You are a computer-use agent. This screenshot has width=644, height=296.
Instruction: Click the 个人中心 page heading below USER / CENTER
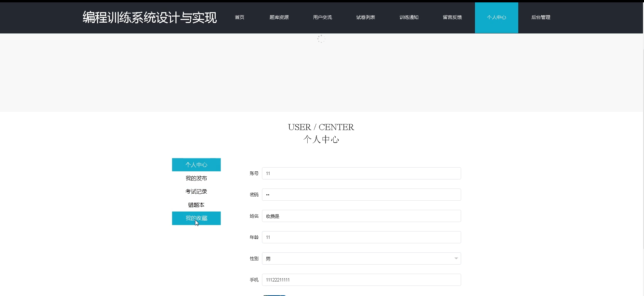(x=321, y=139)
